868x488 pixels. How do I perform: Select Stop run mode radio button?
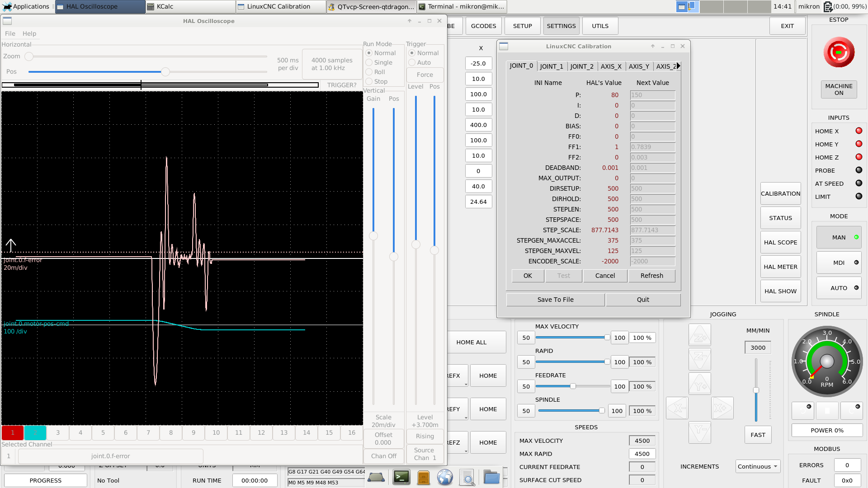point(369,81)
